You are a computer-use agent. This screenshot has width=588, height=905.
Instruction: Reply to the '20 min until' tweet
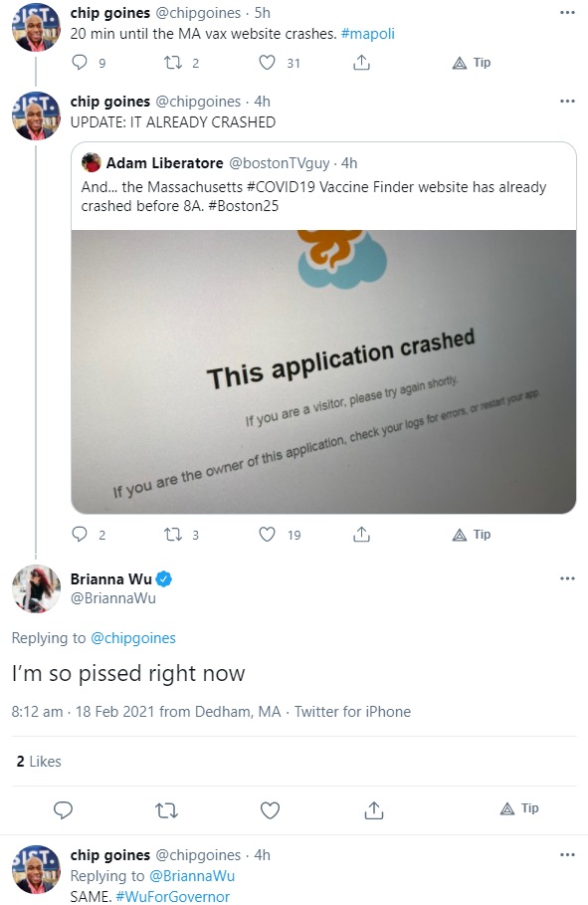tap(79, 63)
